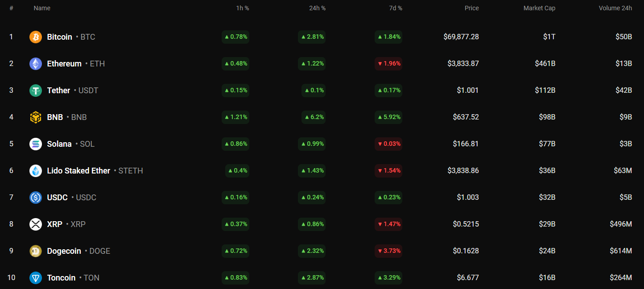Screen dimensions: 644x289
Task: Open the Toncoin name link
Action: pos(61,278)
